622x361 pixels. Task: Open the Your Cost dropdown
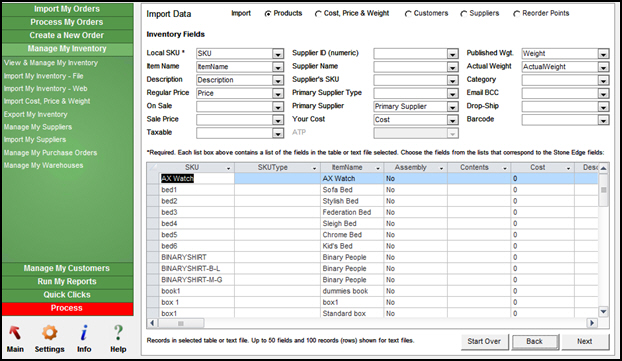452,120
